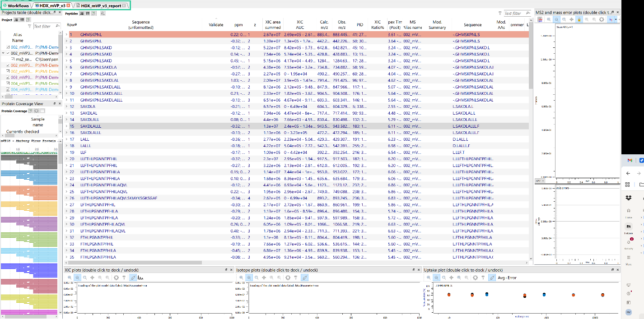The height and width of the screenshot is (319, 644).
Task: Toggle checkbox for blue 002_mVP3 project row
Action: click(x=8, y=47)
